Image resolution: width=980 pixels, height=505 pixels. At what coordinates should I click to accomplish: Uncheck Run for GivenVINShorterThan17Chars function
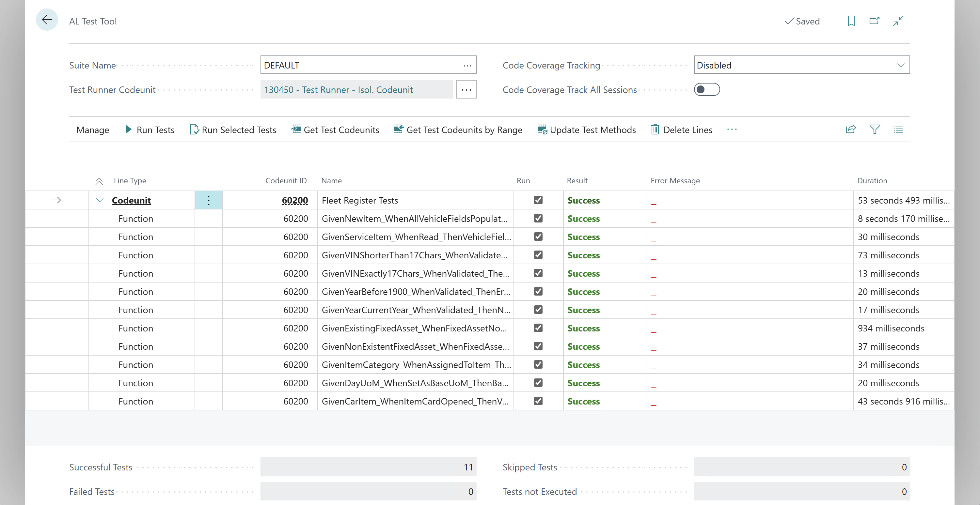(x=538, y=255)
